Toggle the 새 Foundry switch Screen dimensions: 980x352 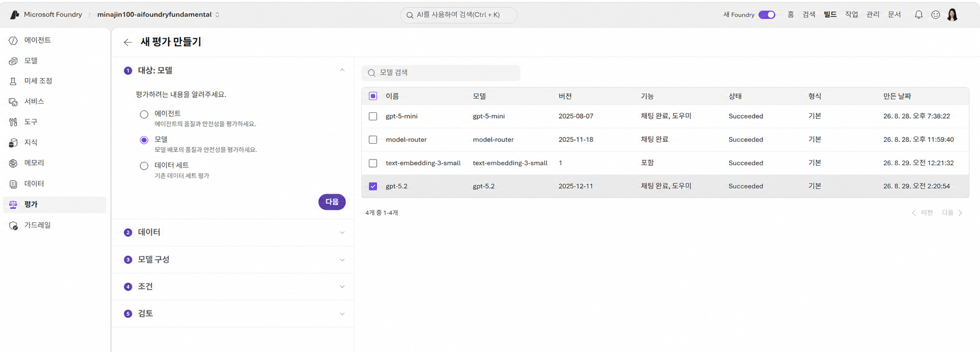coord(767,15)
